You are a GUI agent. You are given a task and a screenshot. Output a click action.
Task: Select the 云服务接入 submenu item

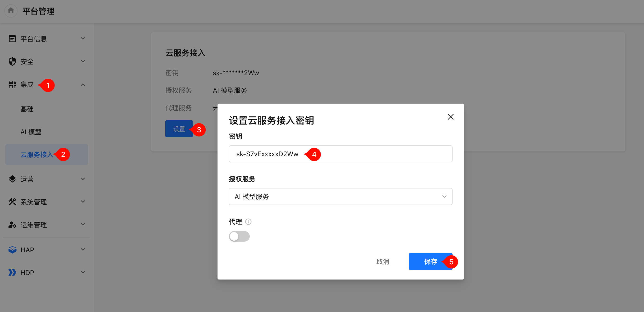pos(46,154)
